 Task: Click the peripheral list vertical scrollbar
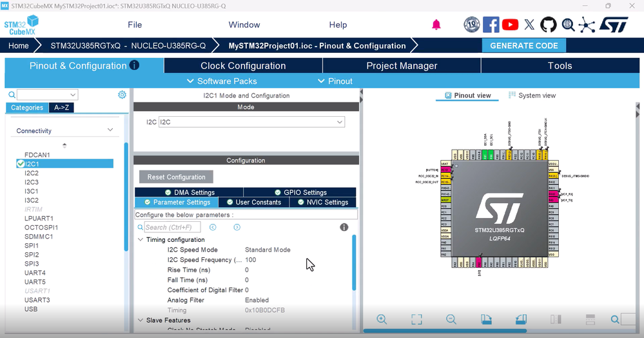(126, 197)
